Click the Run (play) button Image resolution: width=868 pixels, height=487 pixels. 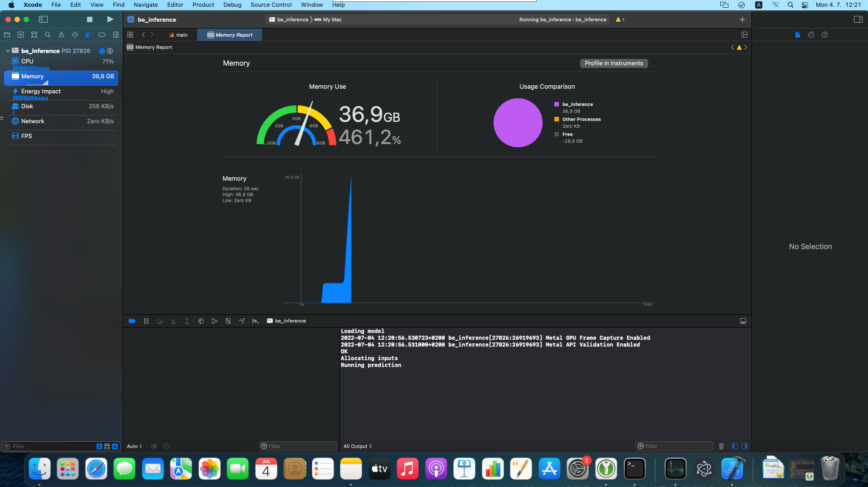point(110,19)
